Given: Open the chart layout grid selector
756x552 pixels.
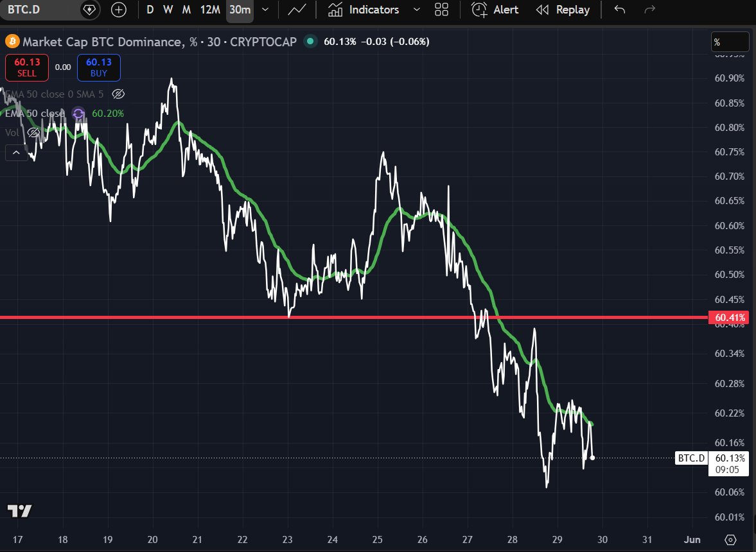Looking at the screenshot, I should coord(442,10).
